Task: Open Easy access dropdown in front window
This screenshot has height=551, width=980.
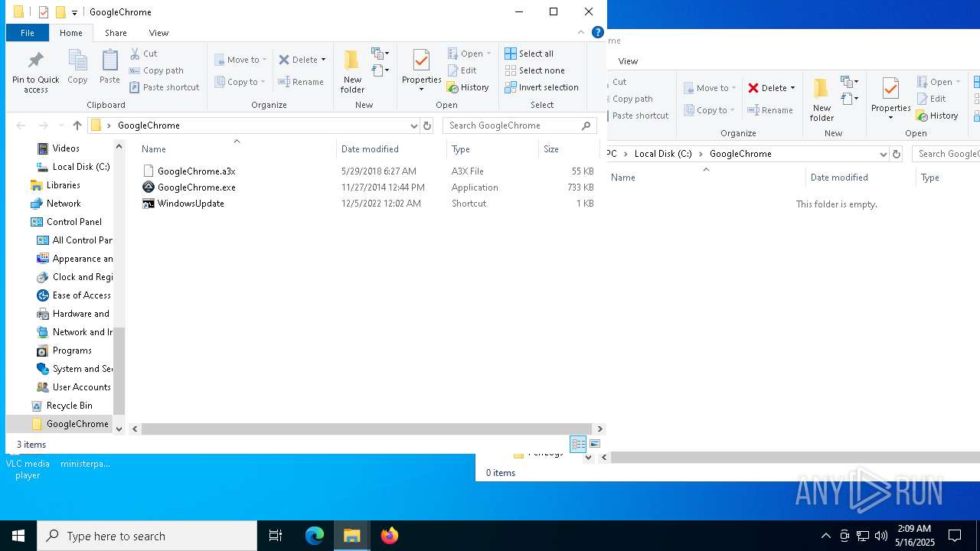Action: tap(381, 70)
